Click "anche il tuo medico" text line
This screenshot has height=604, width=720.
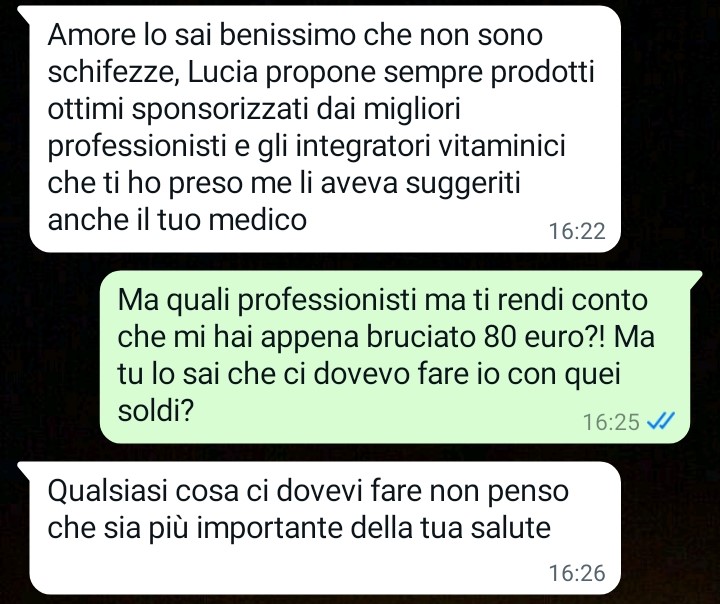(177, 220)
